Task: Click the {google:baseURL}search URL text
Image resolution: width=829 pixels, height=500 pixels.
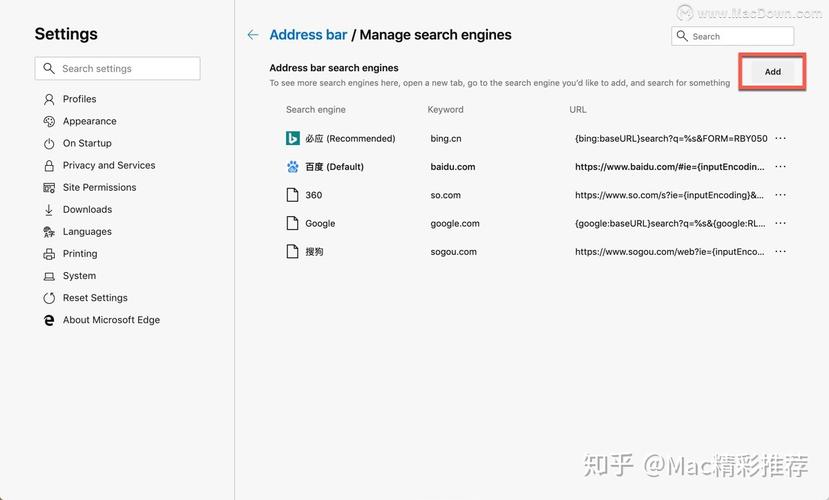Action: point(670,224)
